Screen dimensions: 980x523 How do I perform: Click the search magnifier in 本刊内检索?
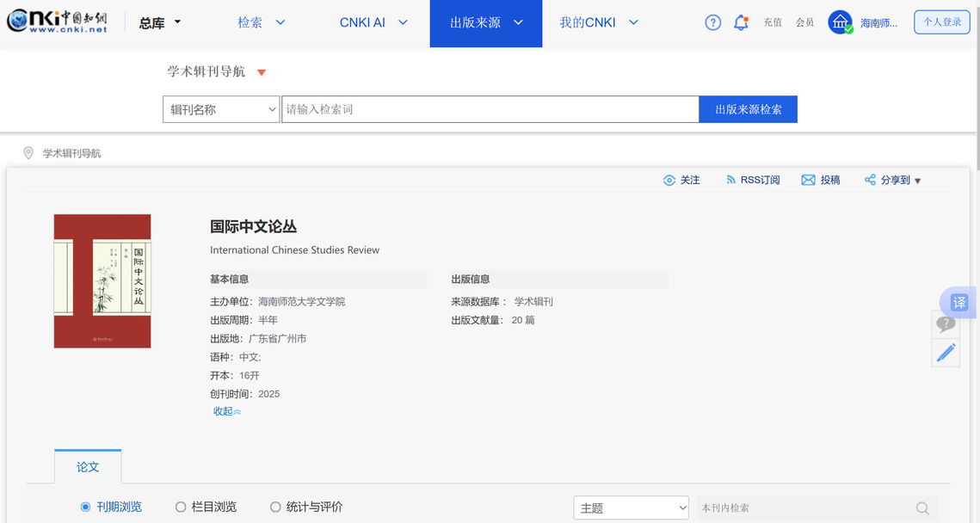click(x=922, y=508)
